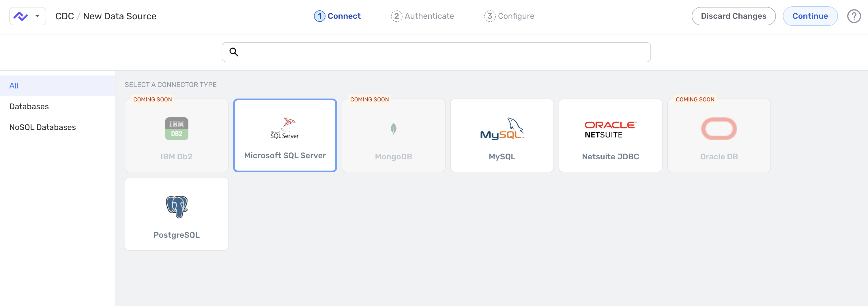The image size is (868, 306).
Task: Select the All category filter
Action: tap(57, 86)
